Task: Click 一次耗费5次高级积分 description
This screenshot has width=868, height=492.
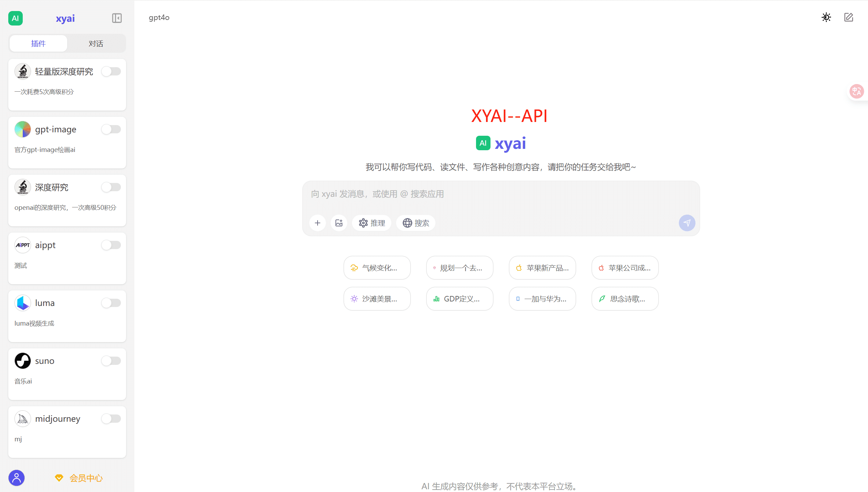Action: (x=44, y=92)
